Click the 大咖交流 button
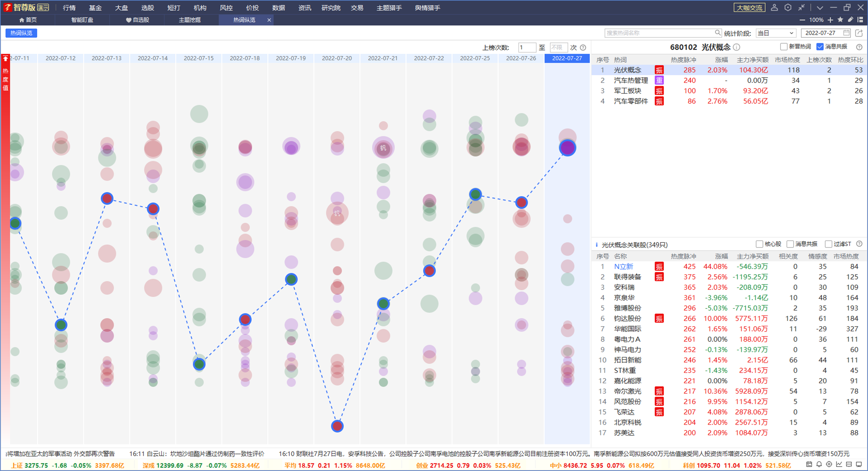Screen dimensions: 868x471 (x=749, y=8)
